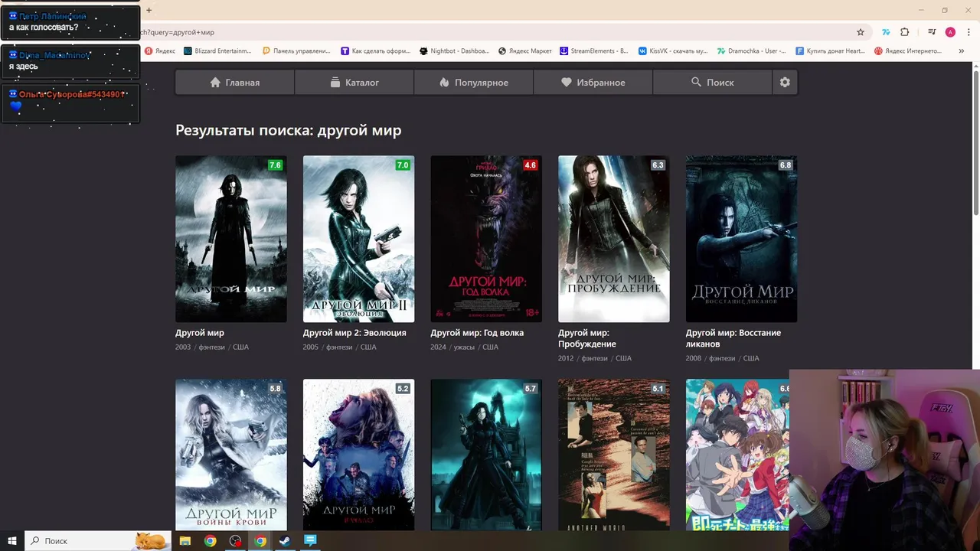Click the year 2008 under Восстание ликанов
980x551 pixels.
point(694,358)
